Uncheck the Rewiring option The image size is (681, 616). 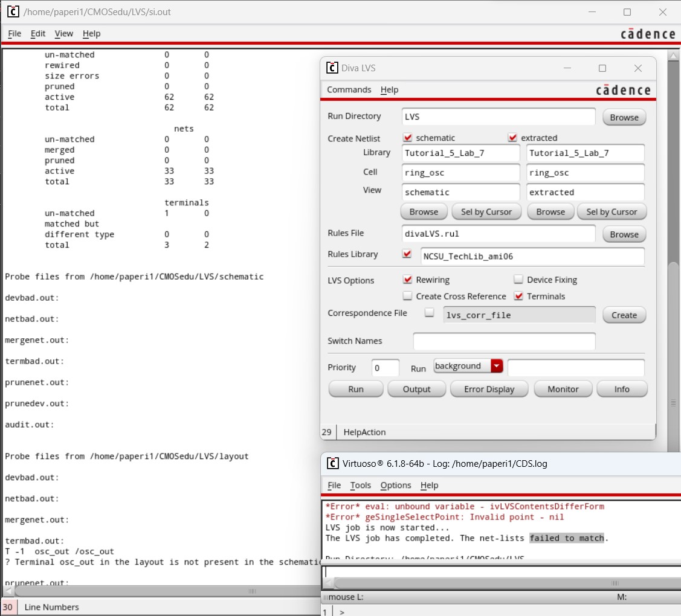[408, 280]
